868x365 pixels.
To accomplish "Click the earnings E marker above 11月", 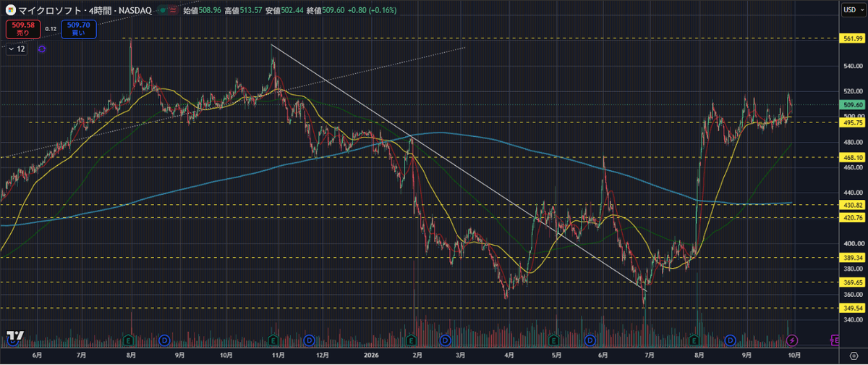I will tap(273, 339).
